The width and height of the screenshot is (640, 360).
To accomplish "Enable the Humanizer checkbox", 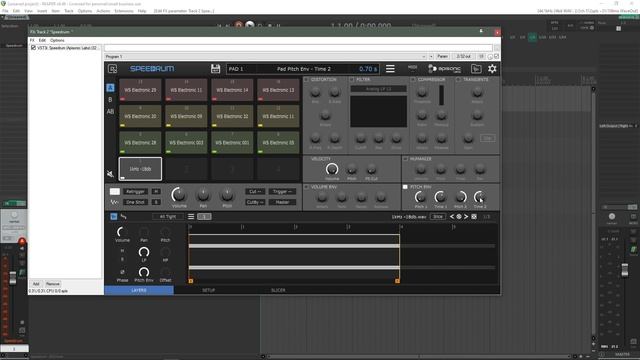I will (405, 159).
